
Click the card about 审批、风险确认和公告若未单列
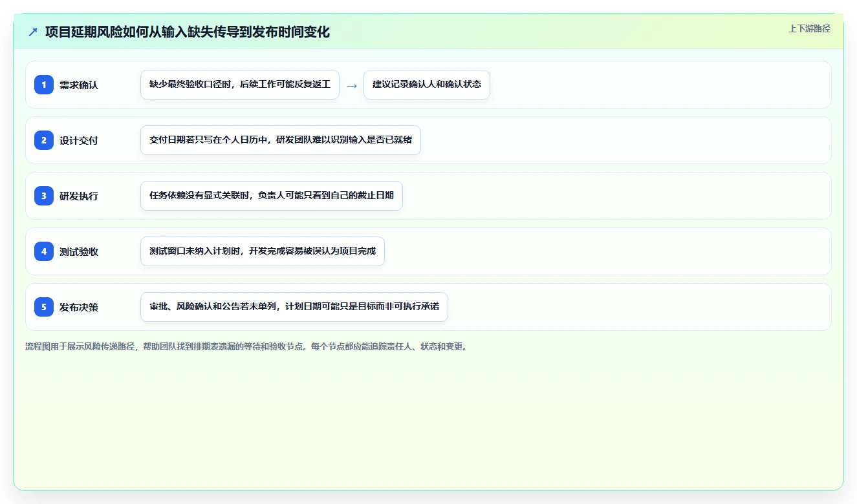294,307
